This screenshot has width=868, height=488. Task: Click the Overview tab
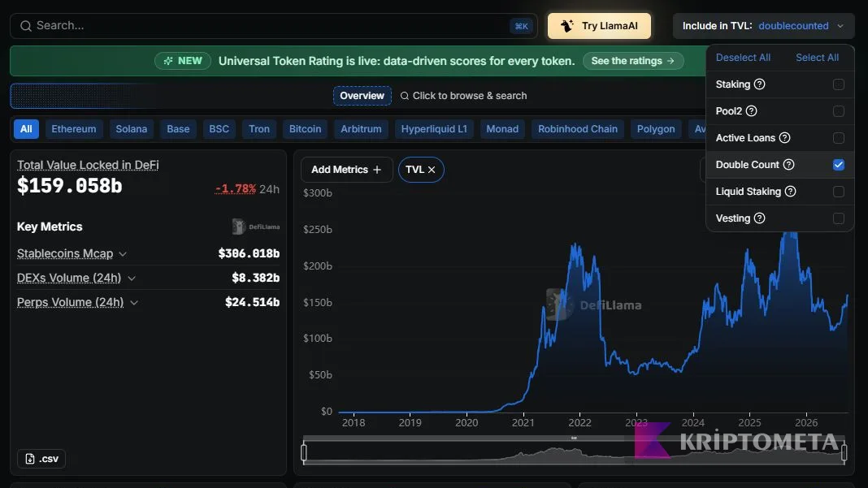tap(362, 96)
